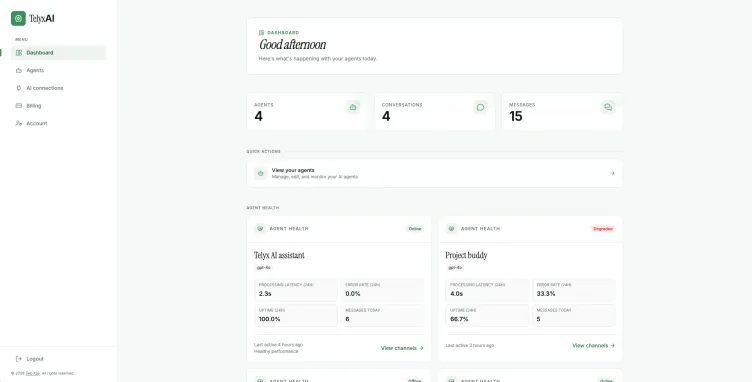This screenshot has height=382, width=752.
Task: Click the Agents robot icon in sidebar
Action: pyautogui.click(x=19, y=70)
